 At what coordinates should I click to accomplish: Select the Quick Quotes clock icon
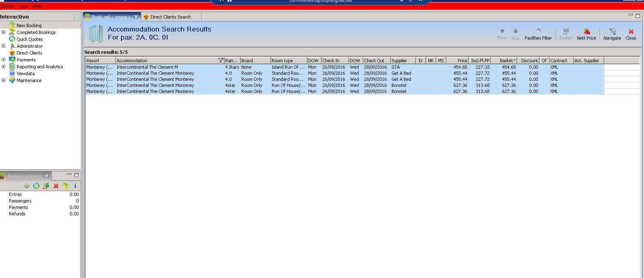[12, 39]
